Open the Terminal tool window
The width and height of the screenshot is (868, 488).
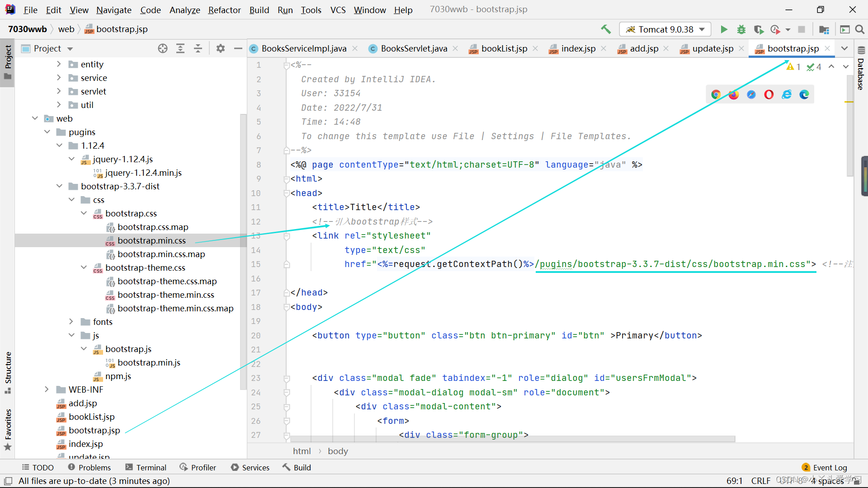tap(146, 467)
